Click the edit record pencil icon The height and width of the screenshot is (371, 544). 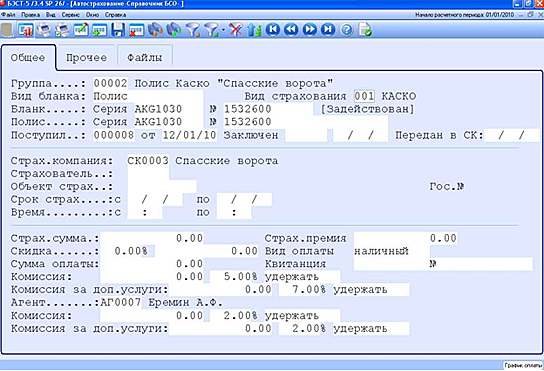coord(81,30)
